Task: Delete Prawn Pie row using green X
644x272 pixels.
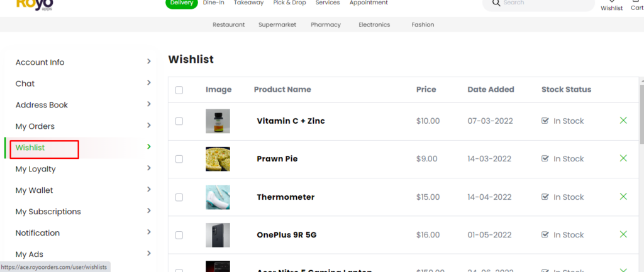Action: click(x=623, y=158)
